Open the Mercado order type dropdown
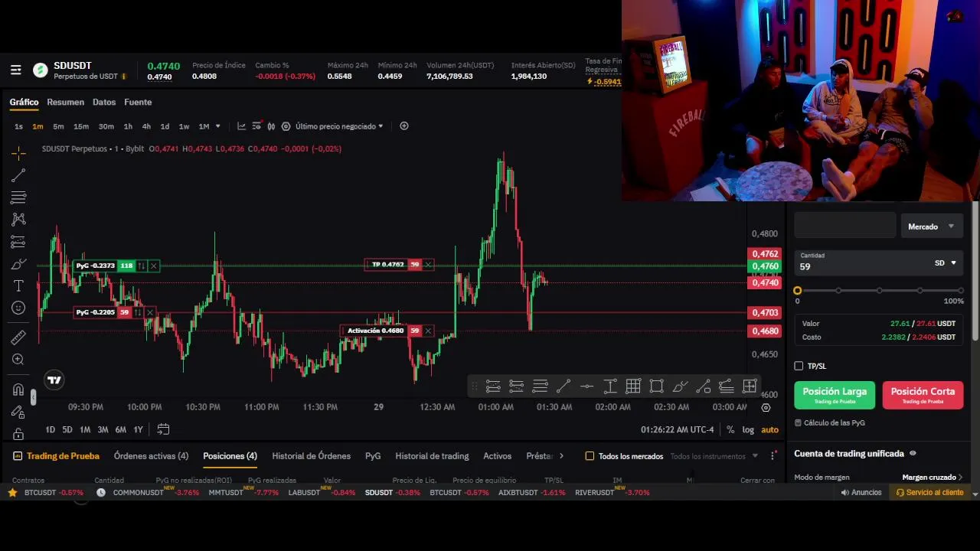This screenshot has height=551, width=980. coord(932,227)
